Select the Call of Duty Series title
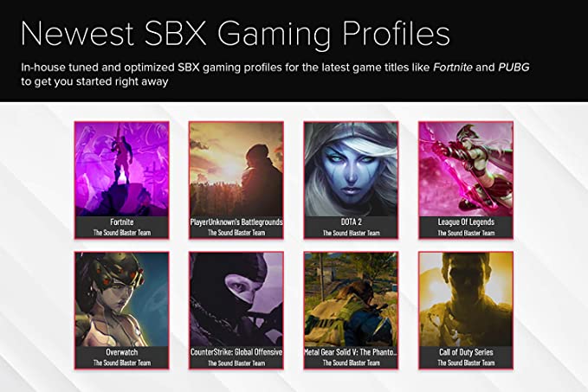588x392 pixels. tap(465, 353)
